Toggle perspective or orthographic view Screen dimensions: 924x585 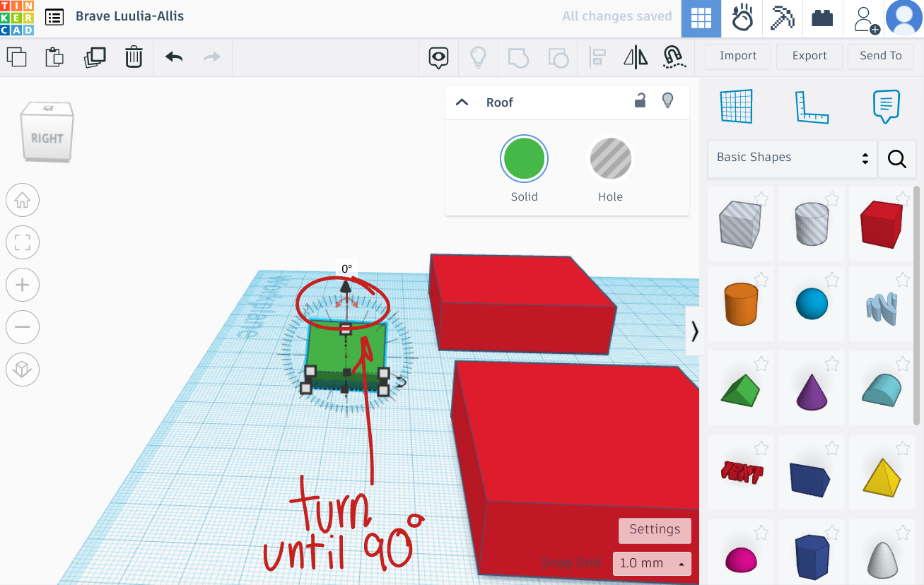[x=23, y=369]
